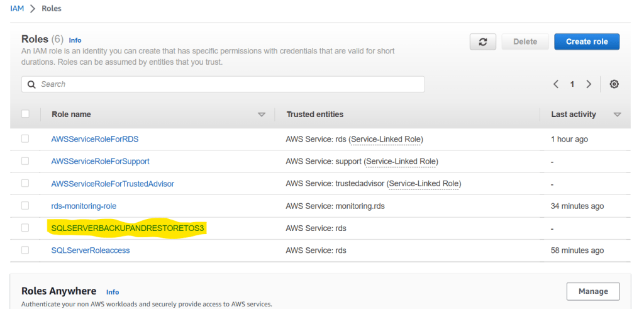Sort by Role name column arrow
Screen dimensions: 644x309
coord(262,115)
